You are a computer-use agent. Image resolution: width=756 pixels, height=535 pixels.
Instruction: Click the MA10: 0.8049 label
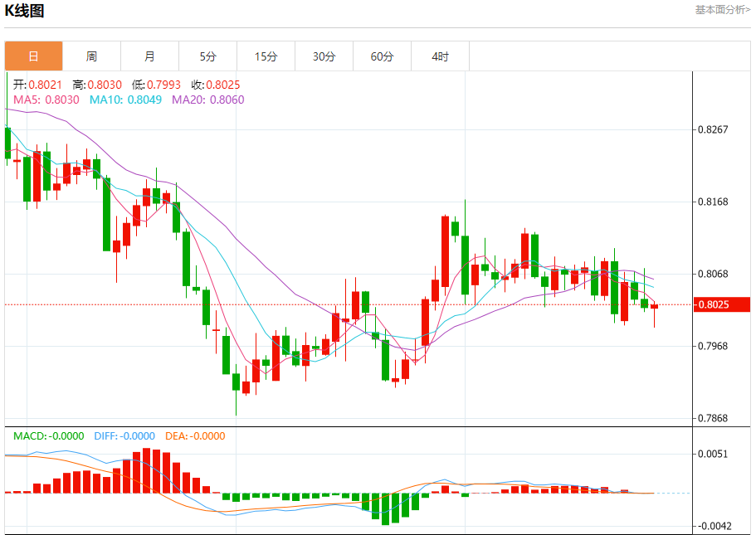(126, 100)
